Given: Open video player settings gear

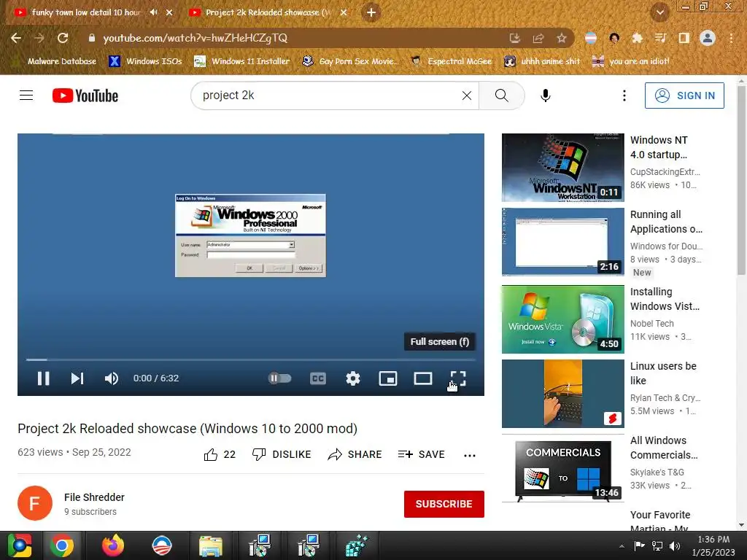Looking at the screenshot, I should [353, 378].
